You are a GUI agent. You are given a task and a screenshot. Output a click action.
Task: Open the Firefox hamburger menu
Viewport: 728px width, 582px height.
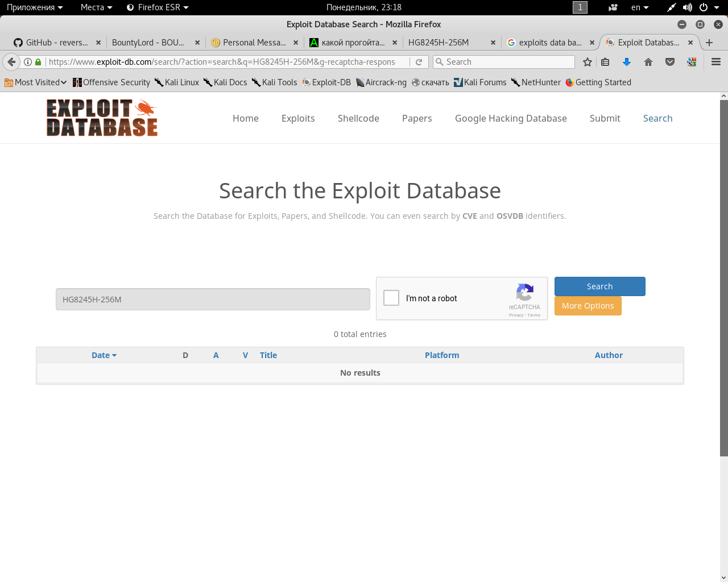tap(716, 62)
